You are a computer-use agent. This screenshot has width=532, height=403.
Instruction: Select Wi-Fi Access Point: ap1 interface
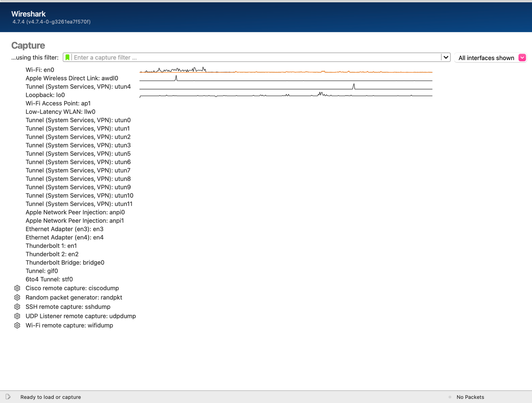pyautogui.click(x=58, y=103)
